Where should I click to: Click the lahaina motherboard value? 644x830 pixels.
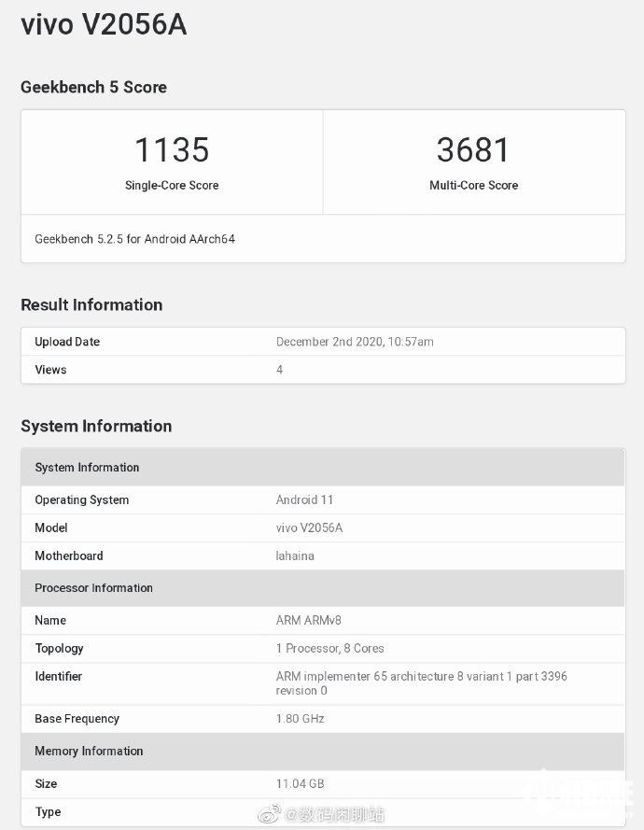point(295,556)
